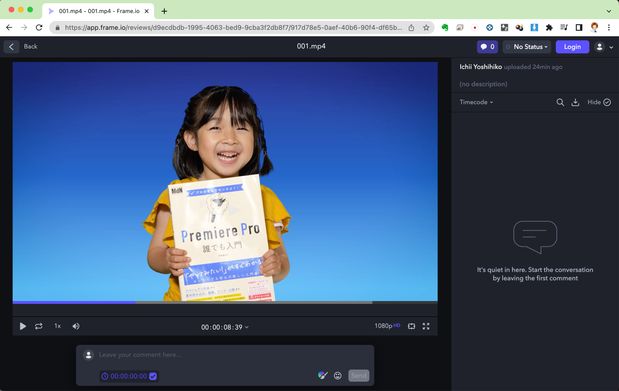Image resolution: width=619 pixels, height=391 pixels.
Task: Toggle the comment timestamp checkbox
Action: (x=153, y=376)
